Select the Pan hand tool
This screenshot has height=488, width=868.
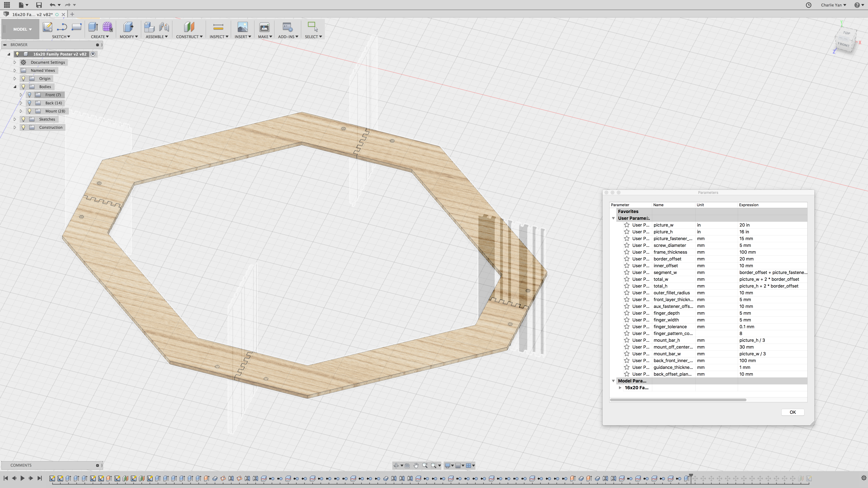click(x=416, y=465)
